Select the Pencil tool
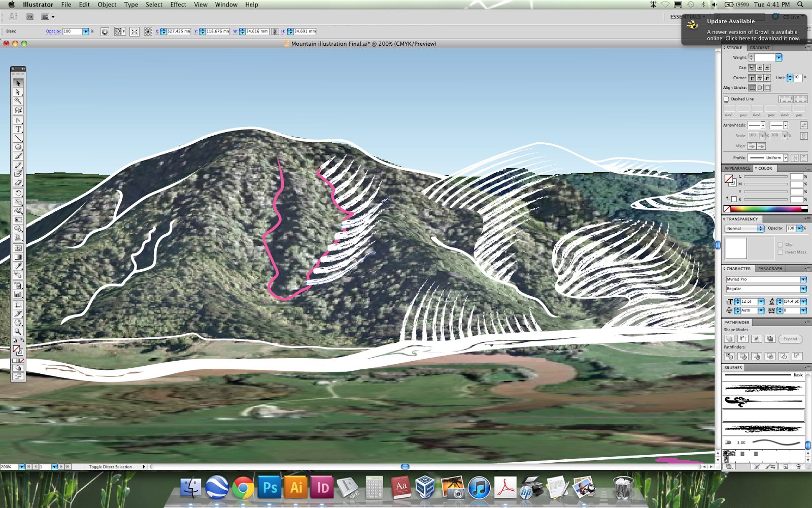 [18, 165]
